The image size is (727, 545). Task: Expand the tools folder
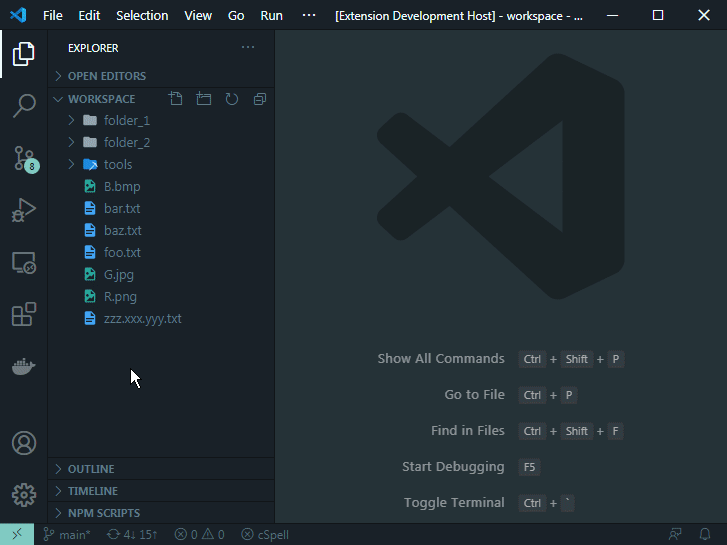(x=160, y=165)
